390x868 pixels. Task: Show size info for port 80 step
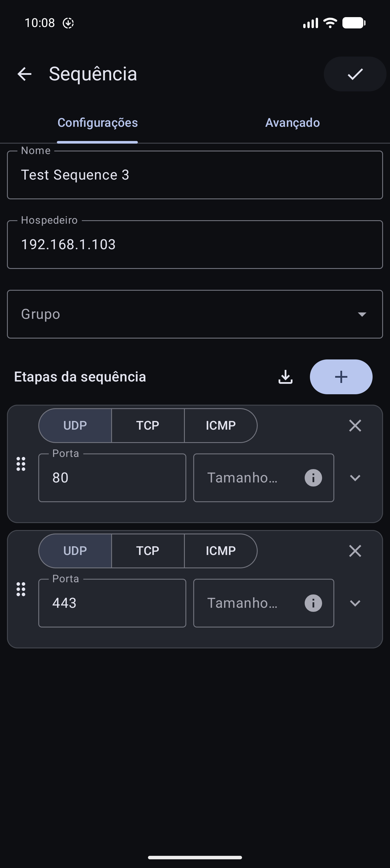(x=313, y=478)
